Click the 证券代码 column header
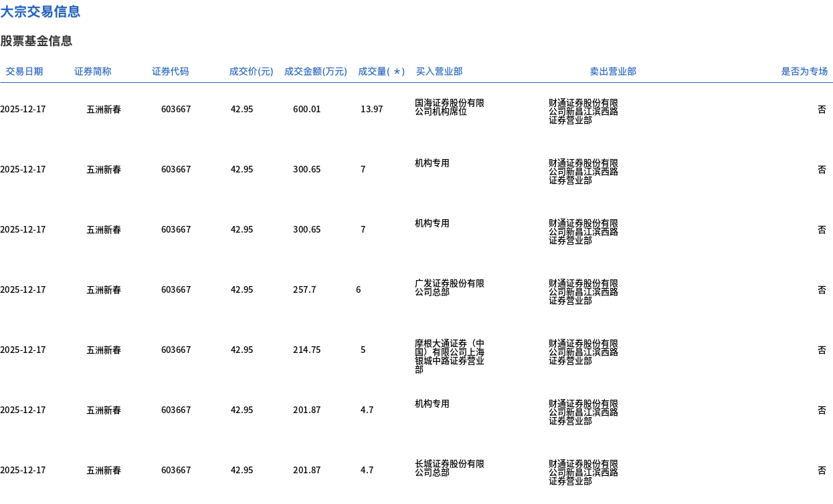833x504 pixels. (171, 72)
